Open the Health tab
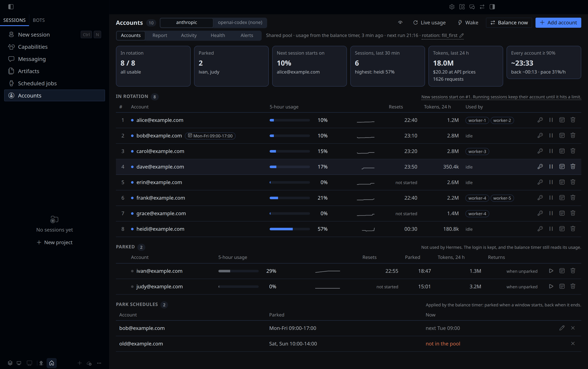Screen dimensions: 588x369 [218, 35]
